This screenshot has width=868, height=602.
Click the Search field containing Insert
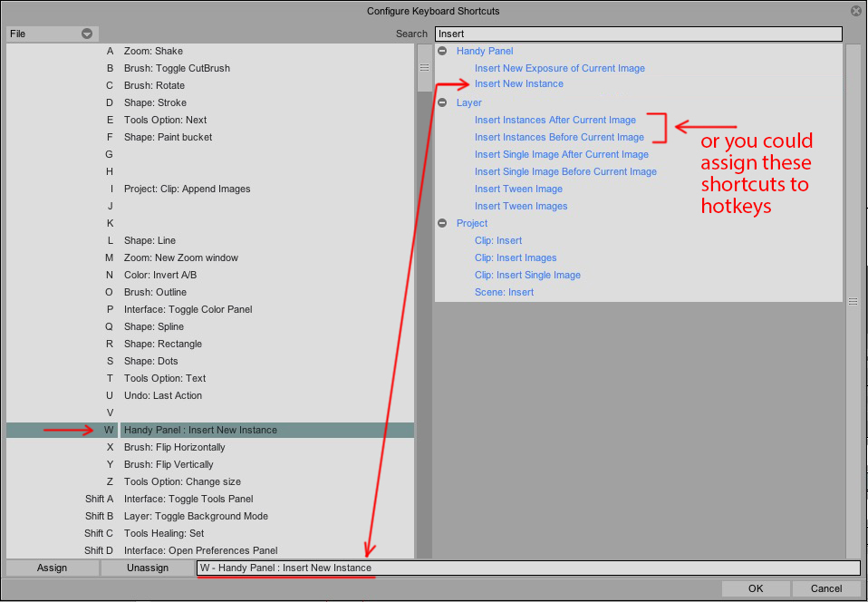coord(638,34)
